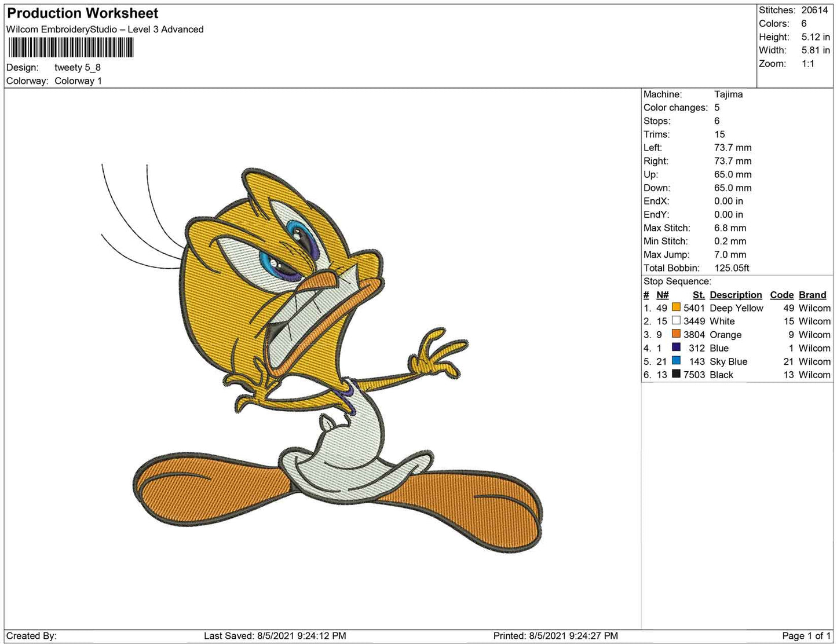Click stitch count '3449' in White row
The image size is (837, 644).
click(694, 321)
